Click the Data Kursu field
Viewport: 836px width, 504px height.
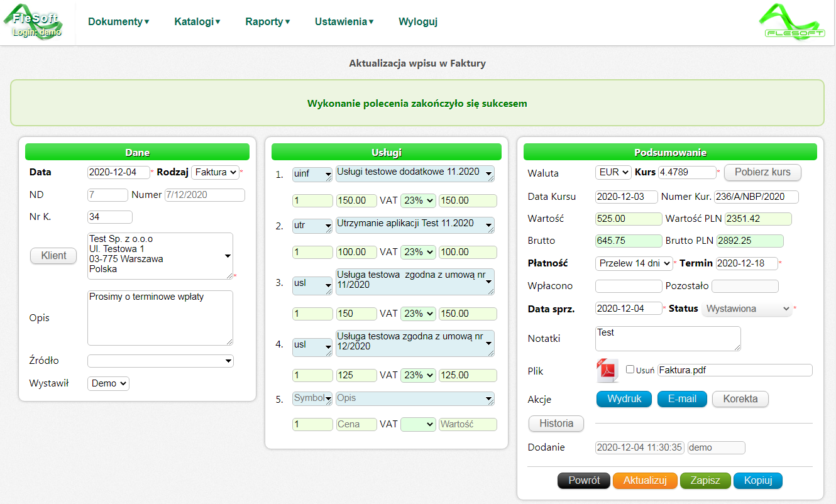[x=627, y=197]
